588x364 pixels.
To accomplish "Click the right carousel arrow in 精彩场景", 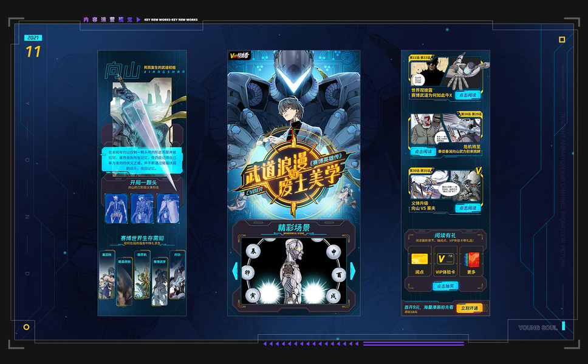I will tap(352, 271).
